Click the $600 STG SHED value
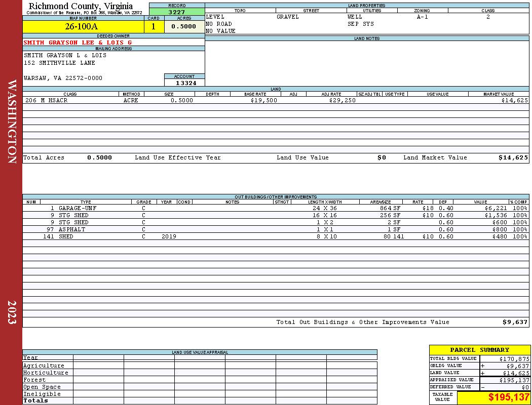The height and width of the screenshot is (405, 532). (500, 223)
